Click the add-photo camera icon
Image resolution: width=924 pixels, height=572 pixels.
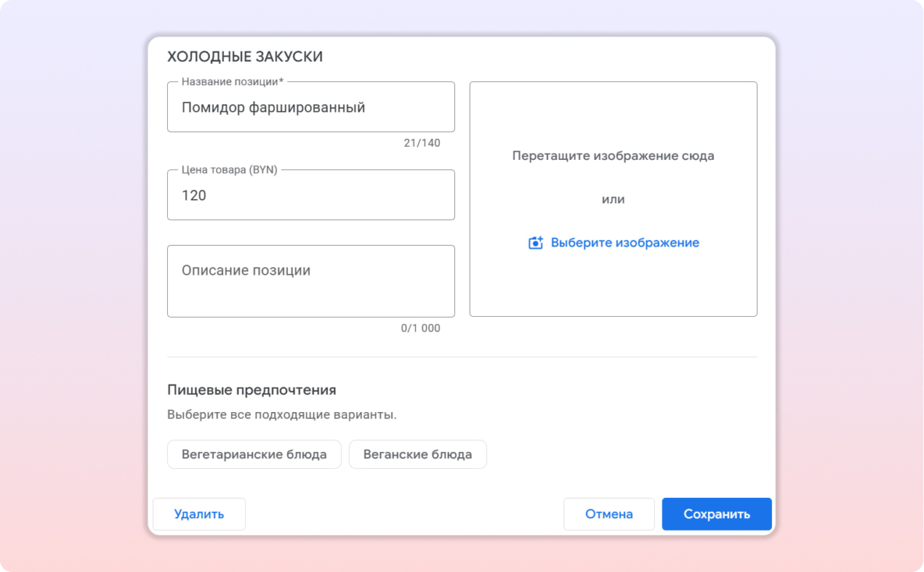[x=535, y=243]
